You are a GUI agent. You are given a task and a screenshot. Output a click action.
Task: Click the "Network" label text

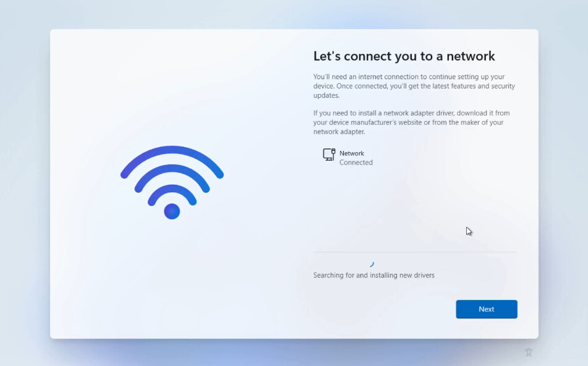(352, 153)
